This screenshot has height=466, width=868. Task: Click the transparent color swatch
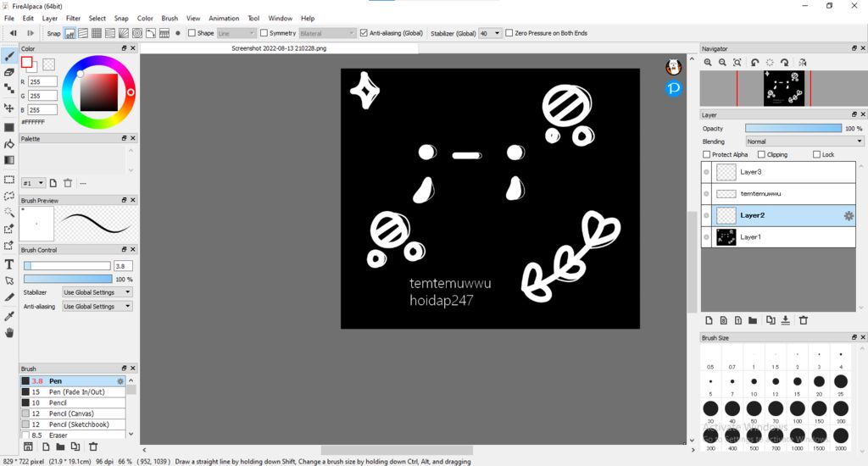coord(48,64)
